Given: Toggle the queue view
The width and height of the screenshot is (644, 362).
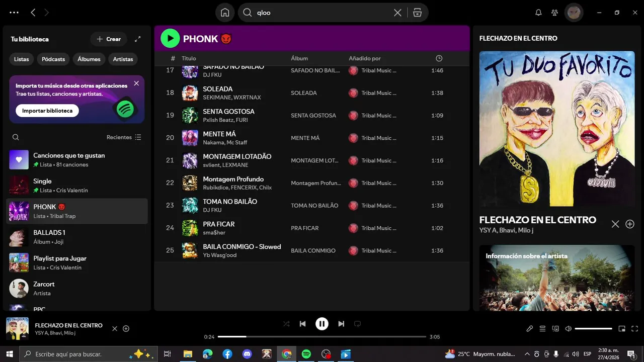Looking at the screenshot, I should click(x=542, y=329).
